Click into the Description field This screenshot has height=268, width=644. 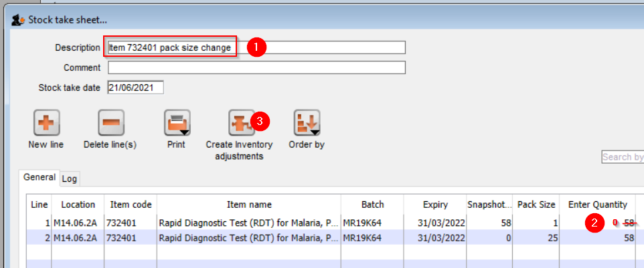click(256, 47)
